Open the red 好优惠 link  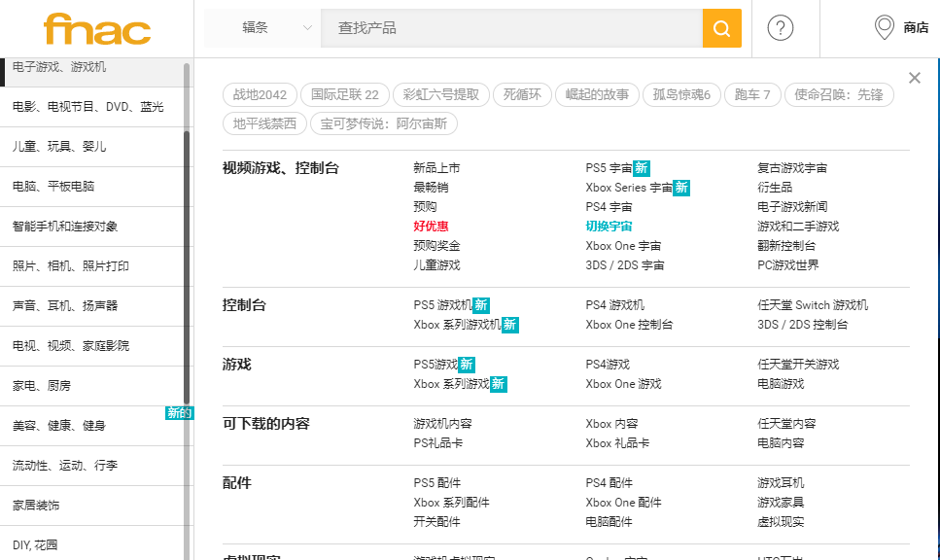tap(431, 226)
